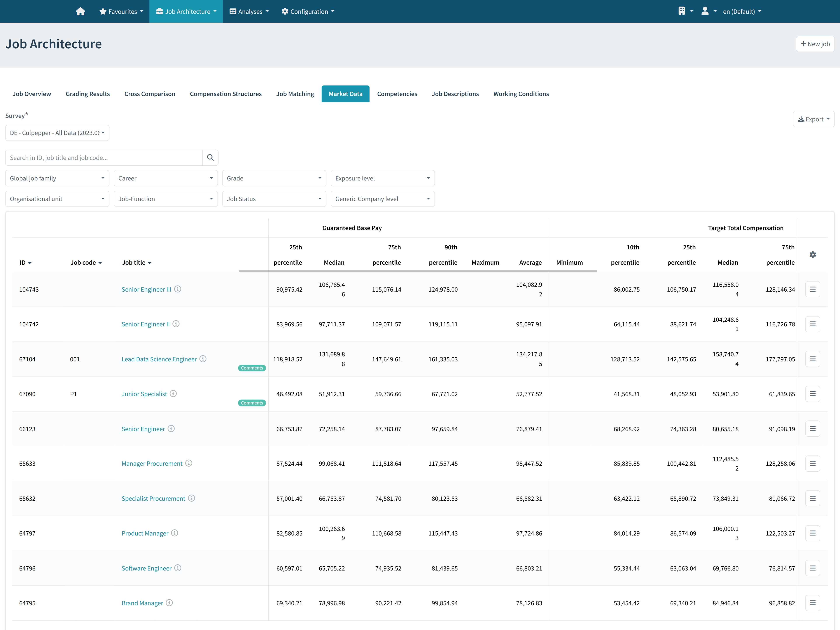Open the Export dropdown

pos(813,119)
